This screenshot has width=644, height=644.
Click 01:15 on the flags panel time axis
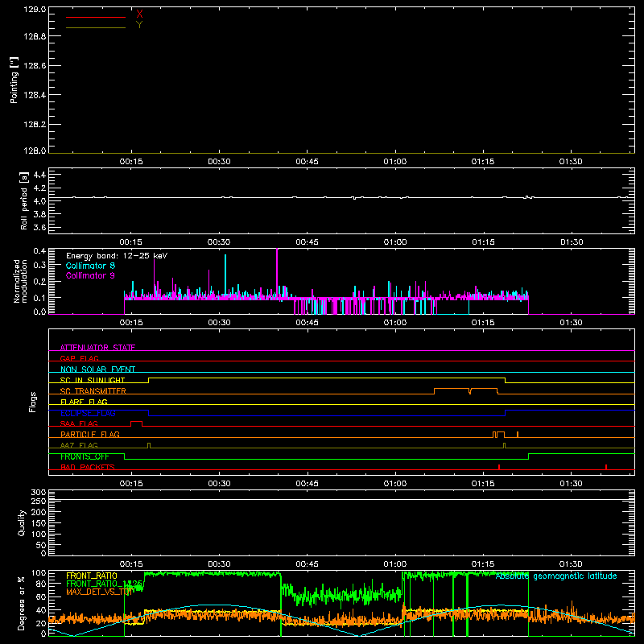(483, 484)
